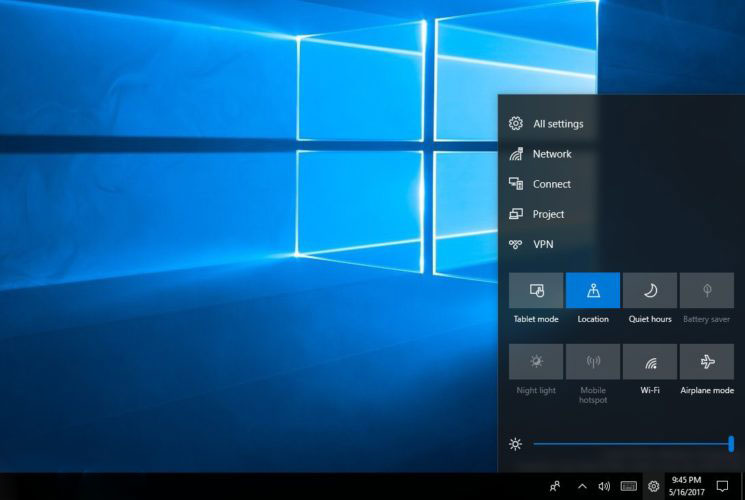The height and width of the screenshot is (500, 745).
Task: Click the gear icon in the taskbar
Action: coord(654,486)
